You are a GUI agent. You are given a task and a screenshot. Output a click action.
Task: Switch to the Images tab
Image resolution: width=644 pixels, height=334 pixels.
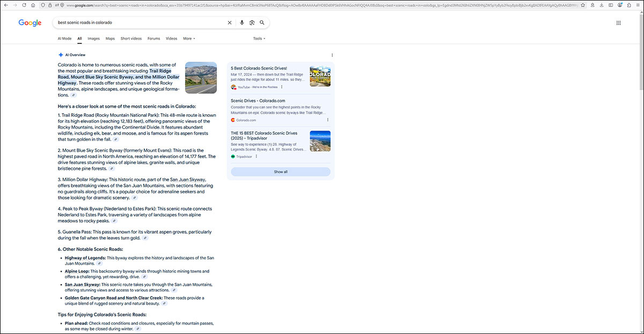tap(93, 39)
